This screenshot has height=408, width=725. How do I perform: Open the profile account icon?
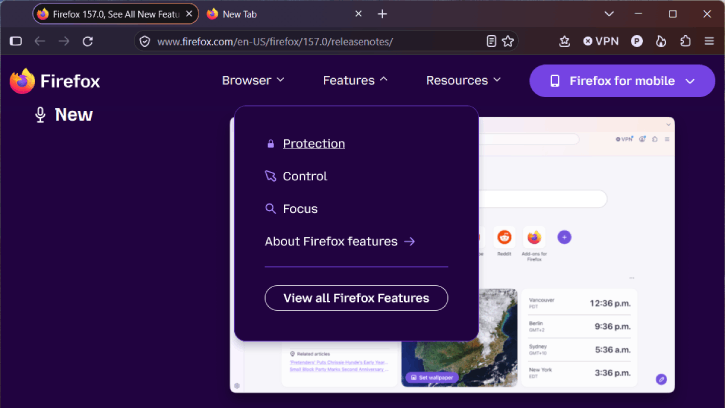point(637,41)
